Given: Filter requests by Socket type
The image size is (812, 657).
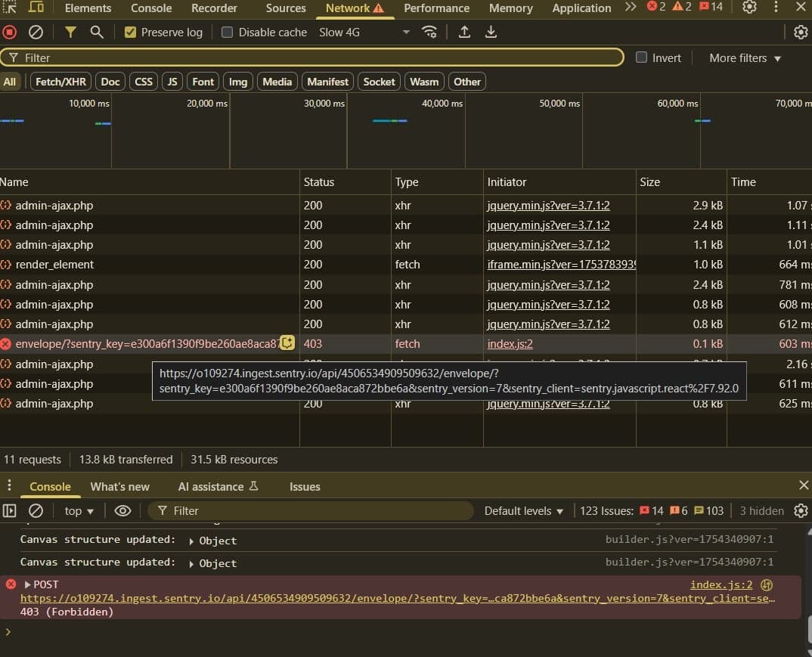Looking at the screenshot, I should tap(379, 82).
